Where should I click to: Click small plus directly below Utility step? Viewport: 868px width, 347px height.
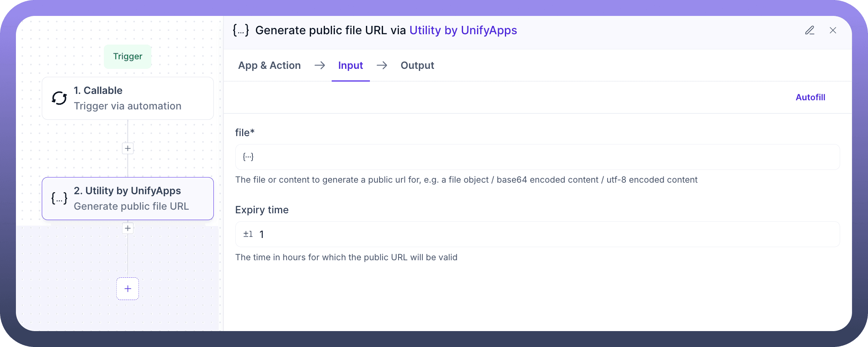(127, 228)
